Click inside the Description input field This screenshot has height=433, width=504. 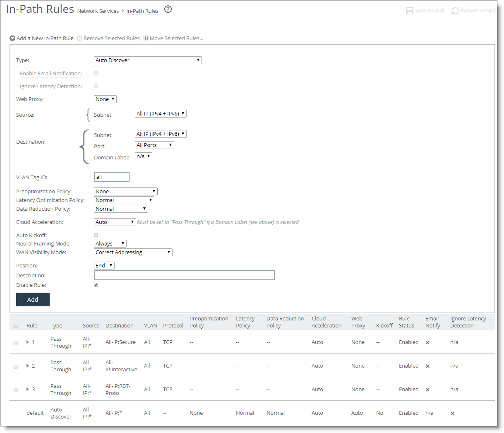tap(184, 275)
